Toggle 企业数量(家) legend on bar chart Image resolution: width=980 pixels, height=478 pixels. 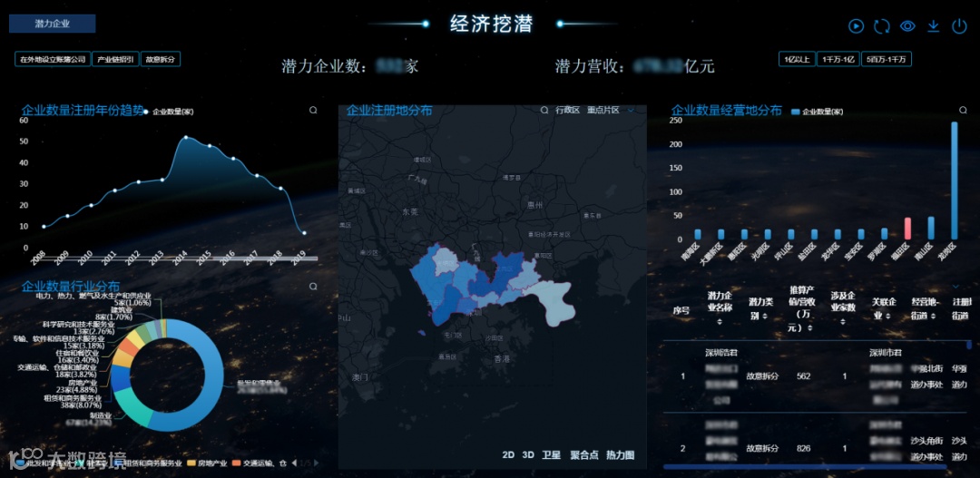pos(817,112)
